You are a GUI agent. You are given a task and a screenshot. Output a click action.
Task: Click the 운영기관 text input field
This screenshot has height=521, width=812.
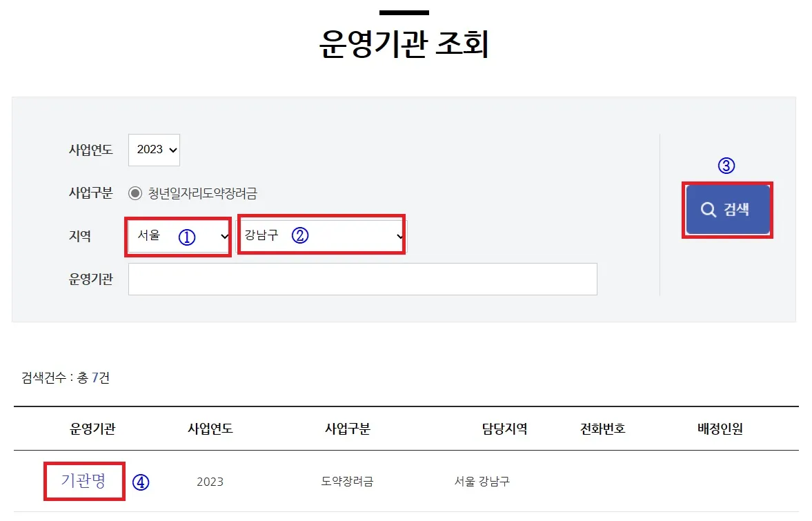(x=362, y=278)
